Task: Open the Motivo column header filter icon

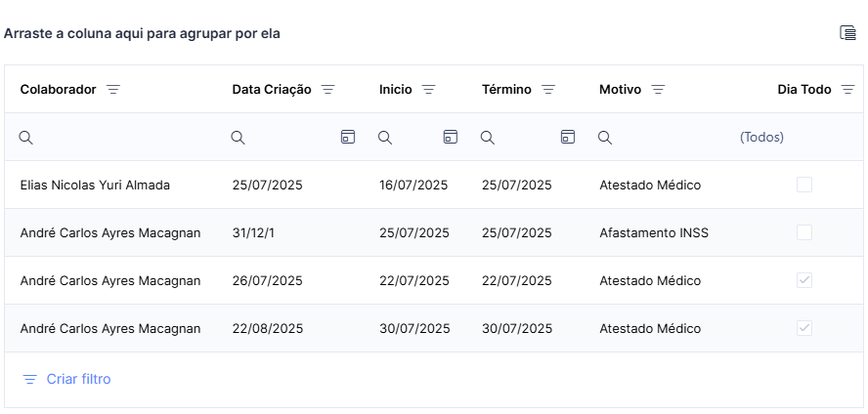Action: tap(658, 90)
